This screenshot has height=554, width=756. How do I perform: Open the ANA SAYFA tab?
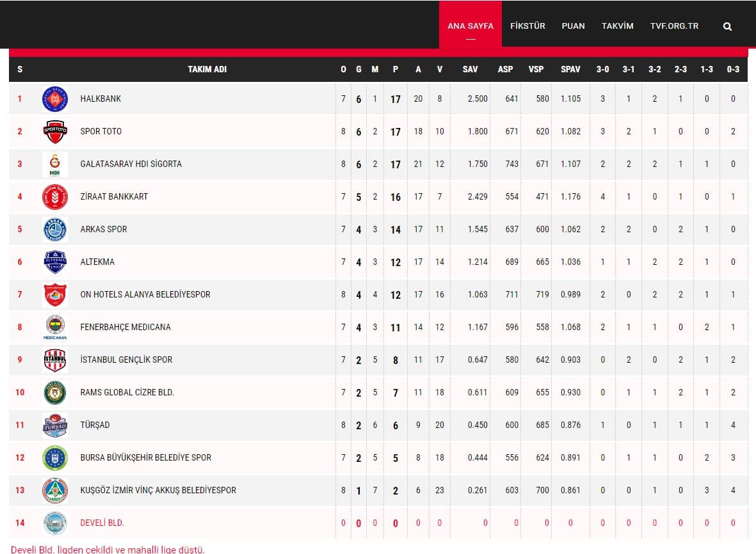click(470, 26)
